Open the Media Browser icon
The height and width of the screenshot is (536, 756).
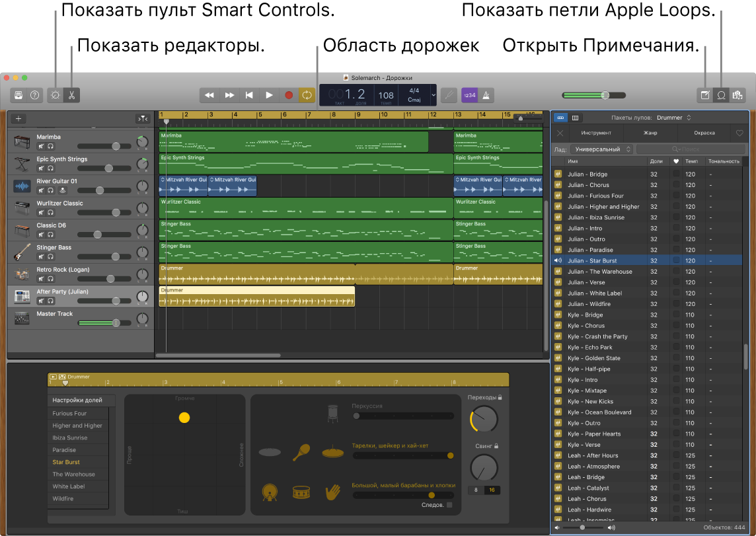[x=739, y=95]
